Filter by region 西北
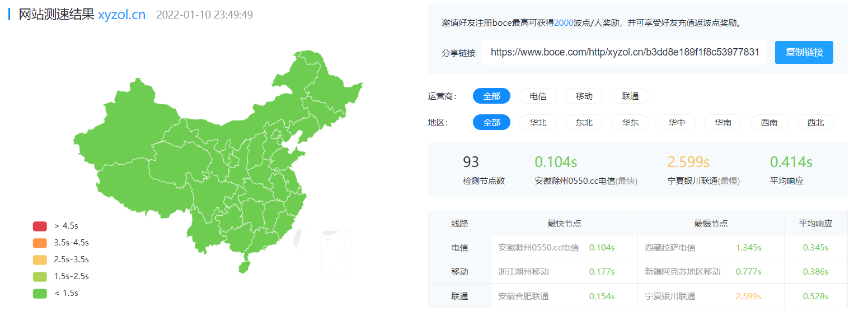 [815, 122]
